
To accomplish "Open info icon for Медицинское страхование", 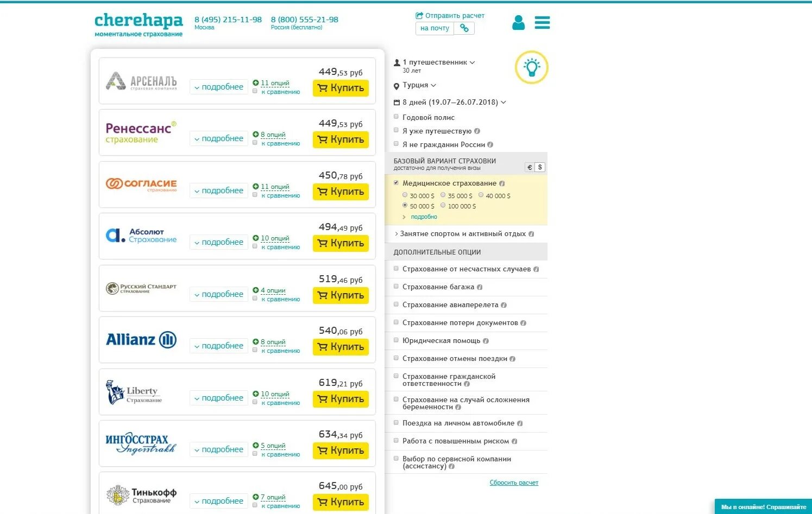I will click(x=502, y=183).
